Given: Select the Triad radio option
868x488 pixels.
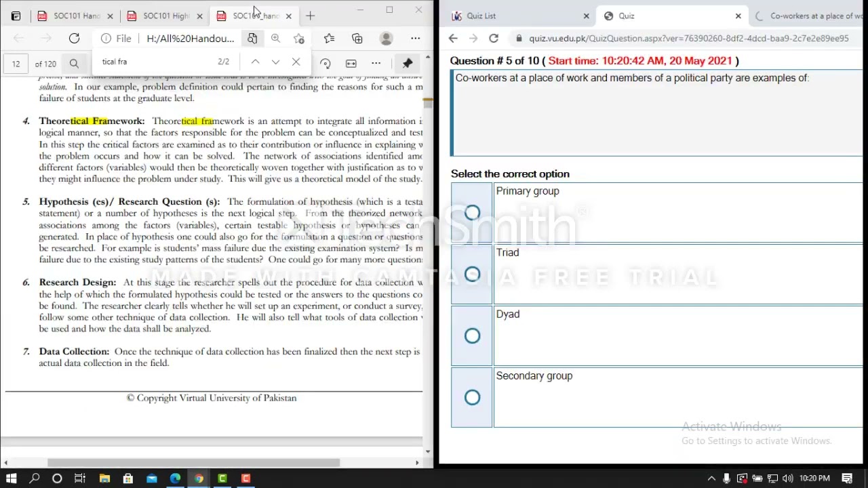Looking at the screenshot, I should point(473,274).
